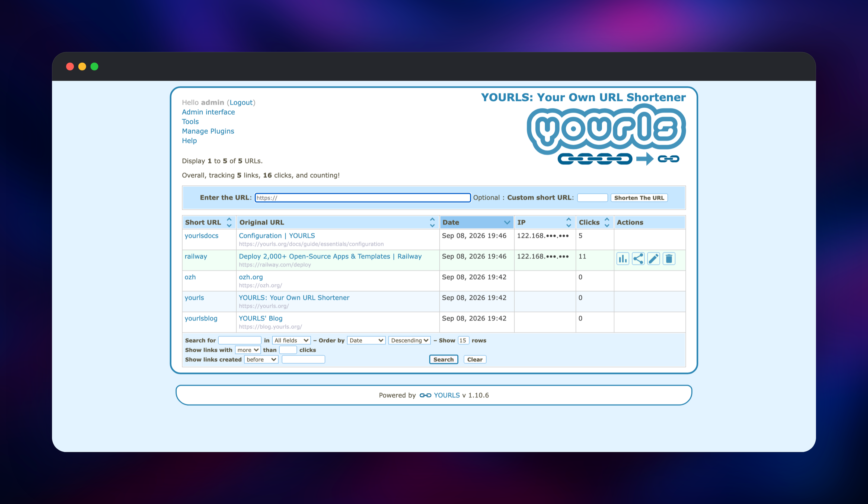Viewport: 868px width, 504px height.
Task: Focus the clicks count filter field
Action: tap(288, 350)
